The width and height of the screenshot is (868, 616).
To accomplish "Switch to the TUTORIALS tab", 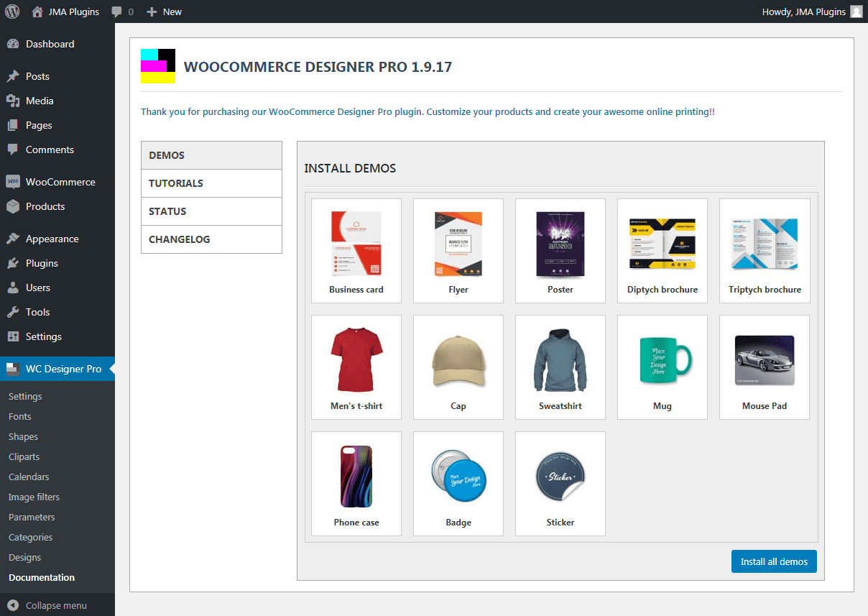I will click(x=211, y=183).
